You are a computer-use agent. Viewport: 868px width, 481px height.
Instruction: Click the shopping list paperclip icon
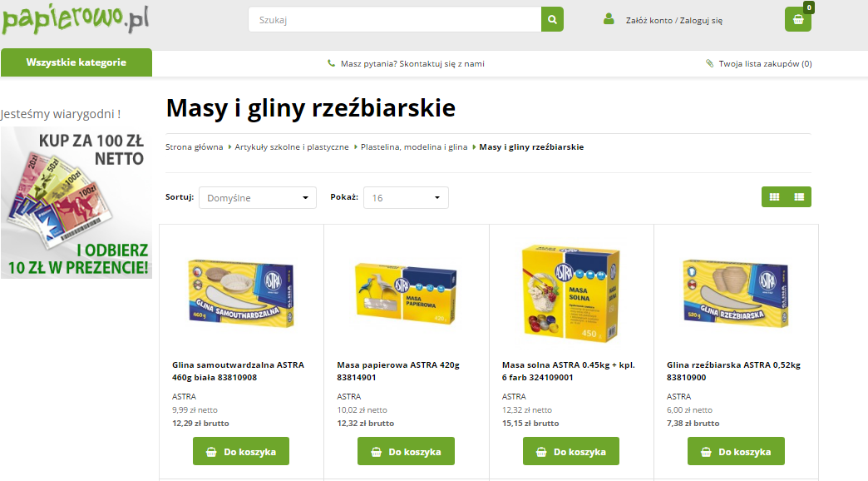click(709, 63)
